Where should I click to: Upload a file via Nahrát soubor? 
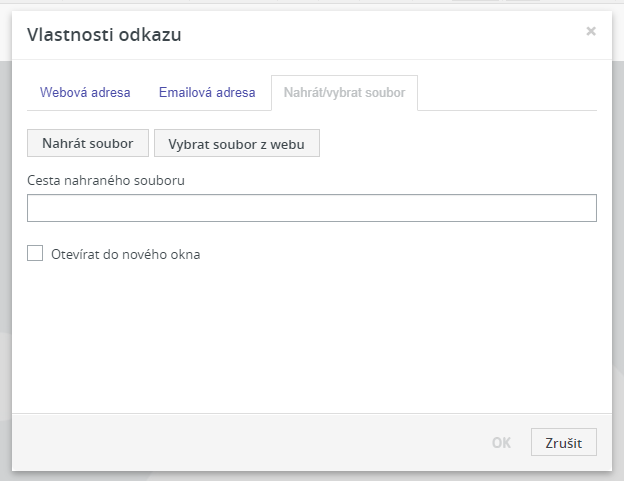[x=88, y=143]
